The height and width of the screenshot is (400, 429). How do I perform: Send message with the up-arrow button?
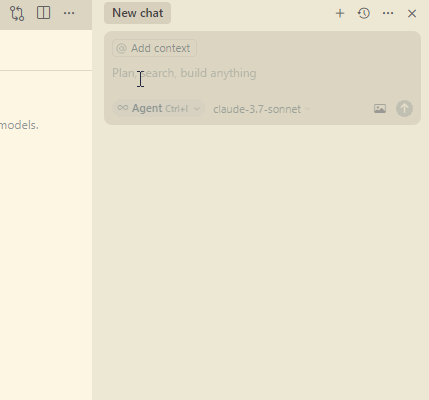pyautogui.click(x=404, y=109)
